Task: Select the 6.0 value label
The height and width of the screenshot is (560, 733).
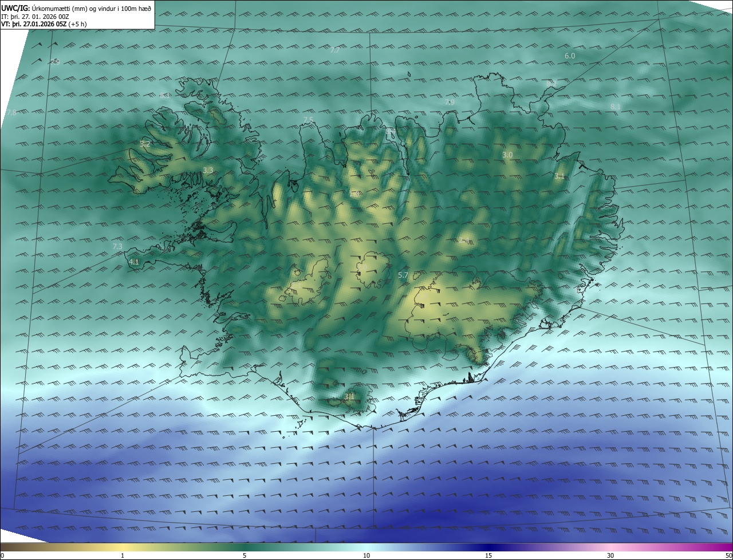Action: 570,56
